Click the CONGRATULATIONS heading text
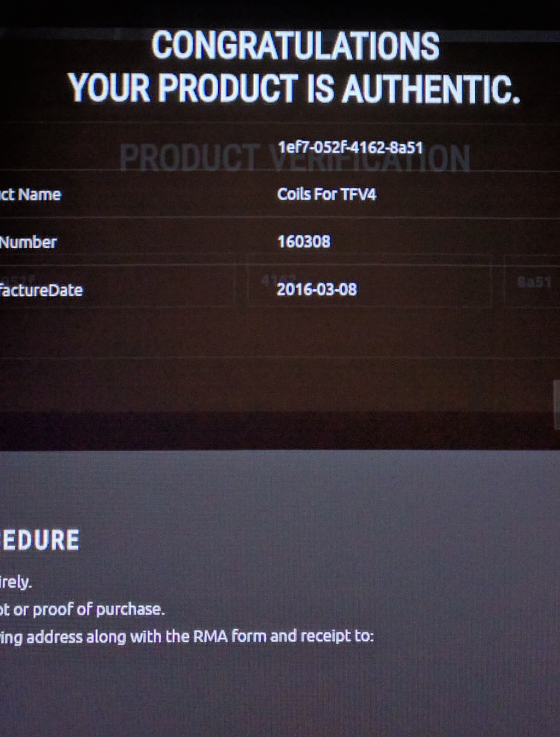Image resolution: width=560 pixels, height=737 pixels. pyautogui.click(x=295, y=46)
